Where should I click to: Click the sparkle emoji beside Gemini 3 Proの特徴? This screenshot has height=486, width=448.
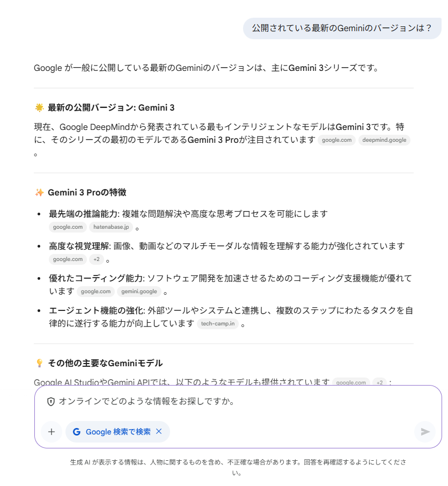(x=39, y=192)
